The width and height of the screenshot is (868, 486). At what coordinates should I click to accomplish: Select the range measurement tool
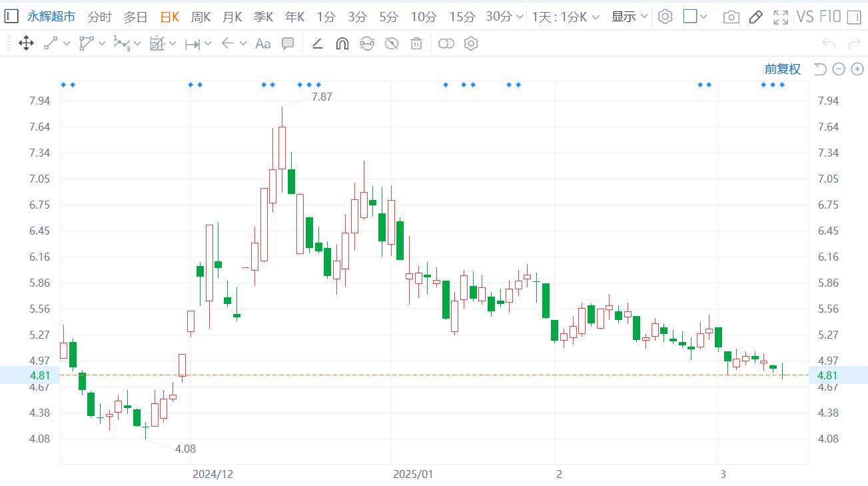pyautogui.click(x=193, y=44)
